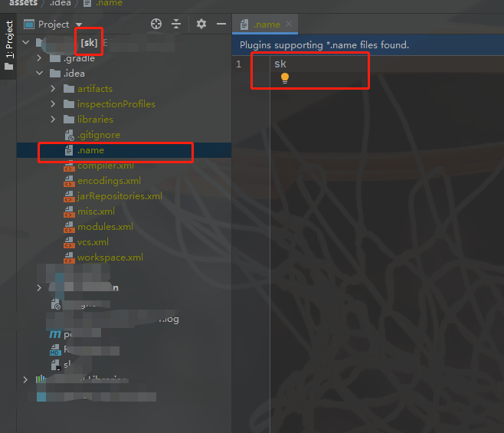Click the locate opened file target icon
The height and width of the screenshot is (433, 504).
157,25
